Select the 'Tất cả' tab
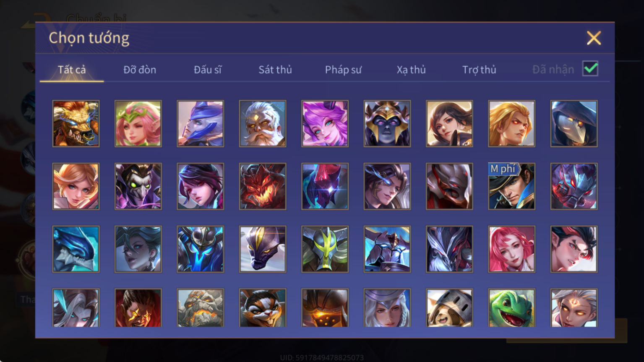 [x=72, y=70]
